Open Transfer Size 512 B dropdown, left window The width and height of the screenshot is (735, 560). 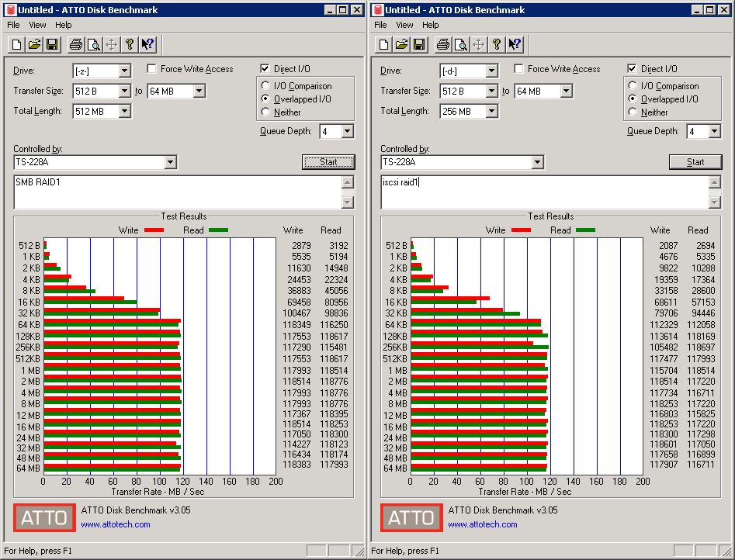[125, 91]
